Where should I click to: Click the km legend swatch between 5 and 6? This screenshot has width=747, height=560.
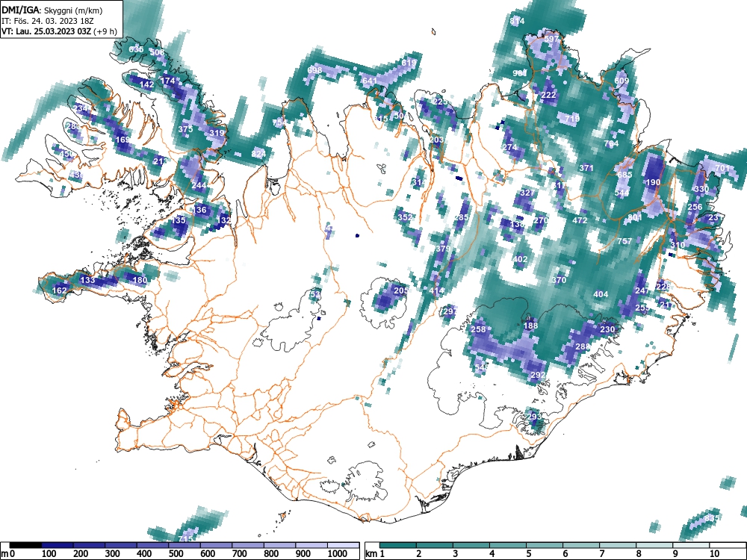pyautogui.click(x=545, y=545)
